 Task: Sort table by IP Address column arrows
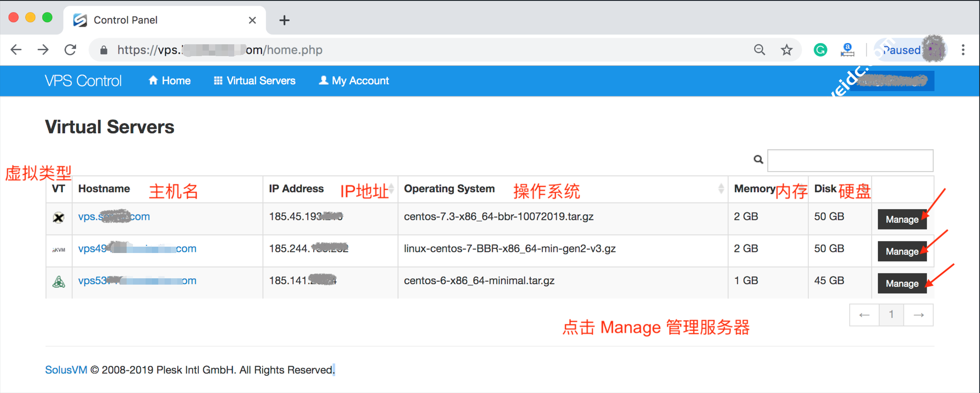(391, 188)
